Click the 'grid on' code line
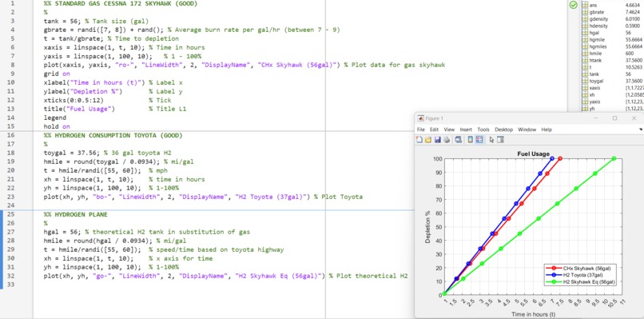Image resolution: width=644 pixels, height=319 pixels. (57, 74)
